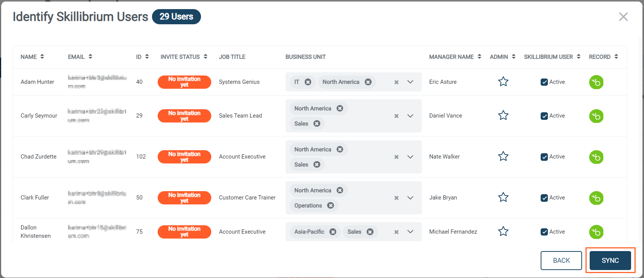Uncheck Active for Adam Hunter
This screenshot has height=278, width=644.
[x=544, y=82]
